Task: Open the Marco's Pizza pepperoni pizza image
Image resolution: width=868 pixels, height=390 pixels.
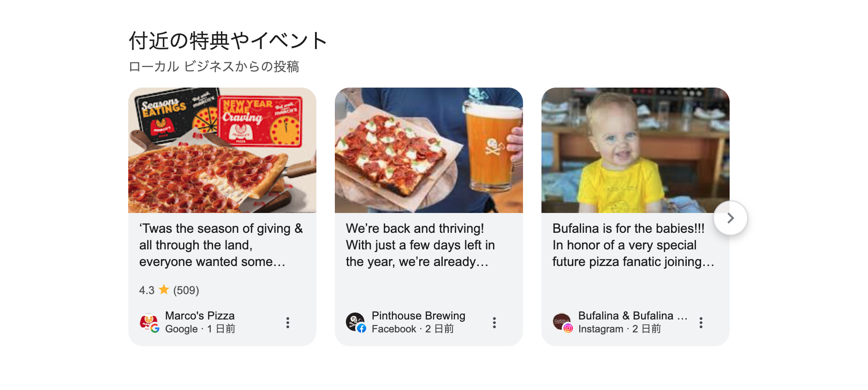Action: 222,150
